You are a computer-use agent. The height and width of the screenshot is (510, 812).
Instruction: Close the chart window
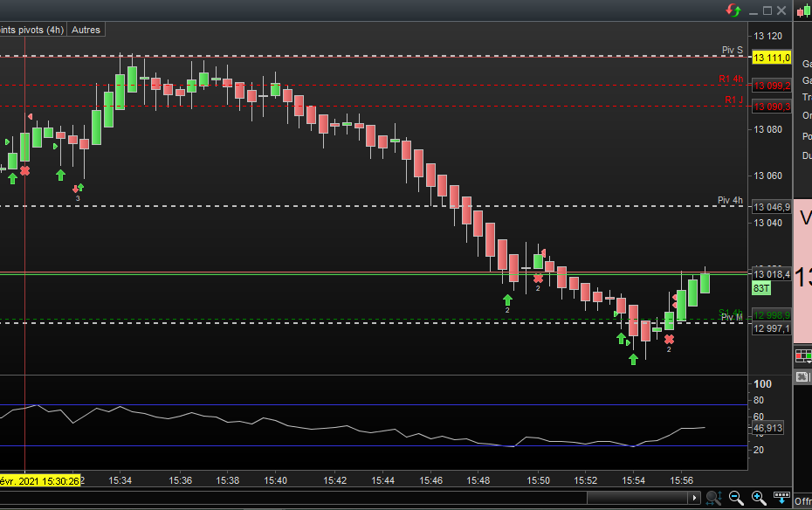pos(781,10)
